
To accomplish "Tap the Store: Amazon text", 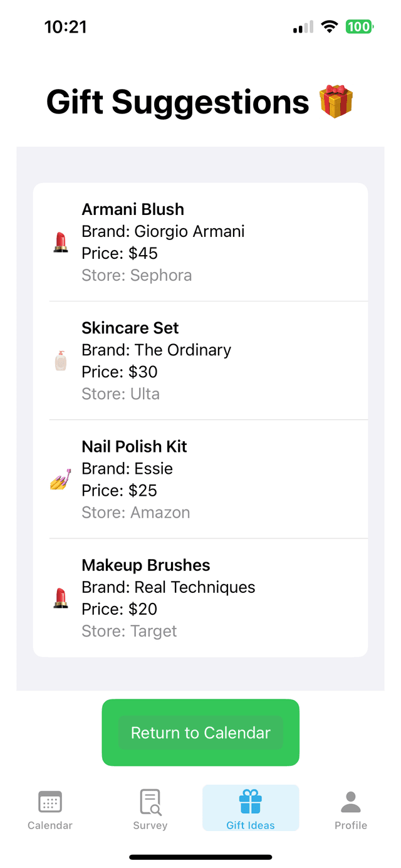I will (136, 512).
